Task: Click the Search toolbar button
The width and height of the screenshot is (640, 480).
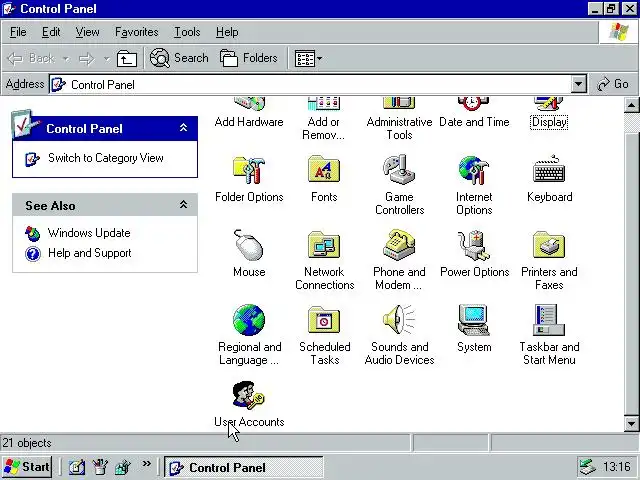Action: click(179, 58)
